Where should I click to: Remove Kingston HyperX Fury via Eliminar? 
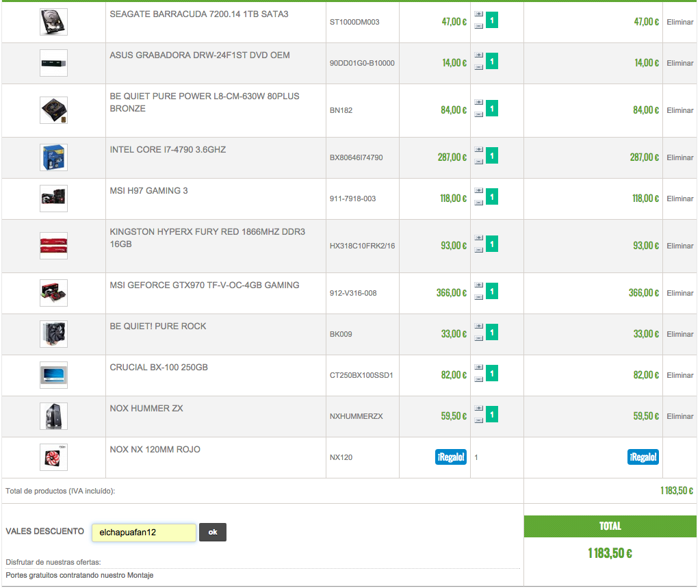tap(680, 246)
